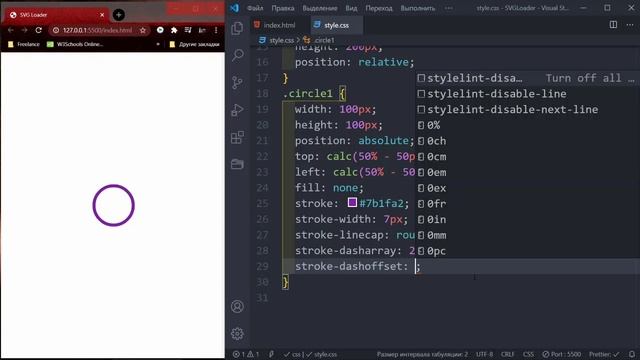Open the Explorer view in VS Code
Screen dimensions: 640x360
coord(238,29)
